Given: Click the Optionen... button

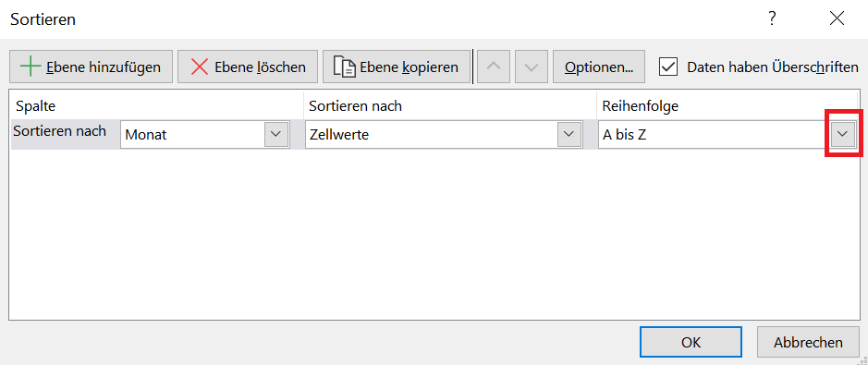Looking at the screenshot, I should point(599,67).
